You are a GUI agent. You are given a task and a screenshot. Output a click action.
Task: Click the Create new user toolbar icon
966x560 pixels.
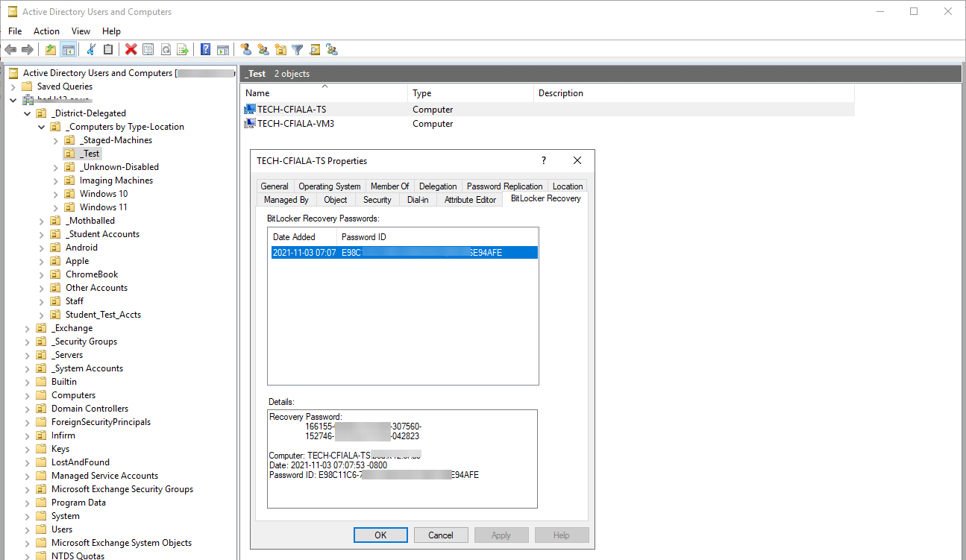point(246,49)
